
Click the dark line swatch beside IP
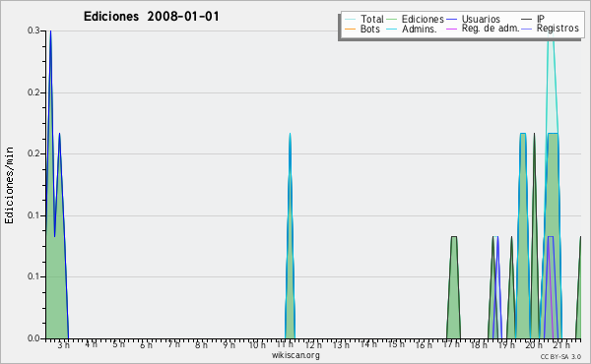527,20
